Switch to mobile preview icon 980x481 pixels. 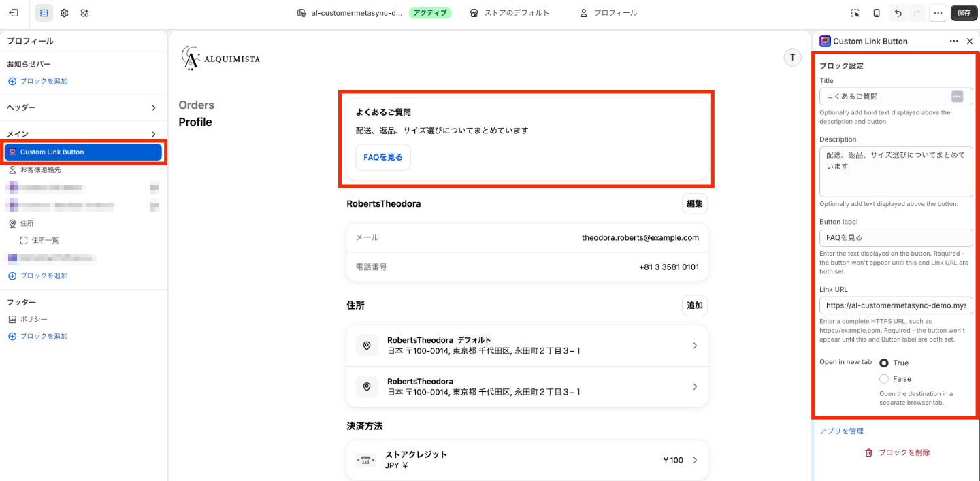pos(877,13)
